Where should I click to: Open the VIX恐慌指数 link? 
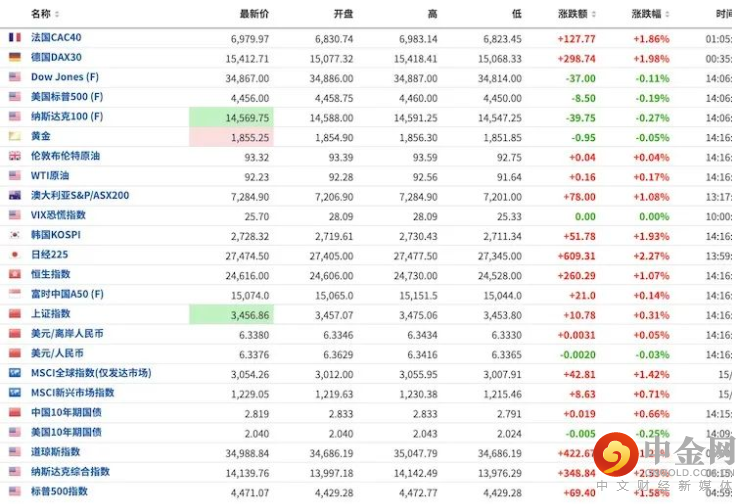[58, 215]
